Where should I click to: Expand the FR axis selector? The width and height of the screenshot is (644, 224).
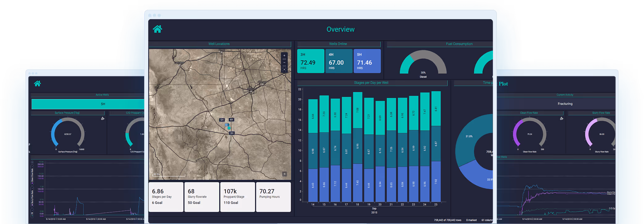[x=32, y=212]
